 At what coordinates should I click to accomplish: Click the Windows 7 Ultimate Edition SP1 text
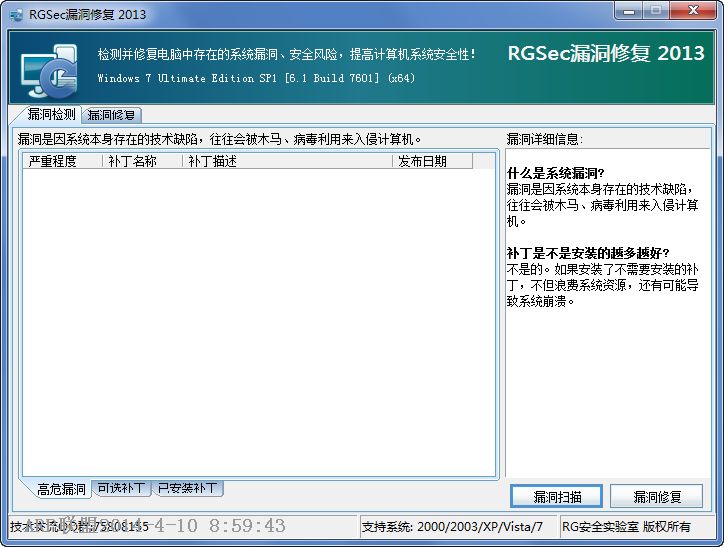[256, 78]
